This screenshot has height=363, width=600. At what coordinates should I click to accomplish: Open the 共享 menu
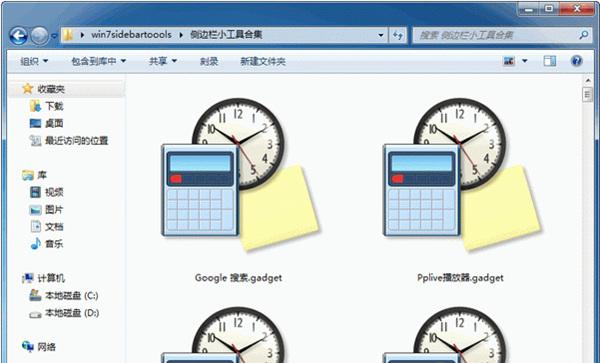163,61
